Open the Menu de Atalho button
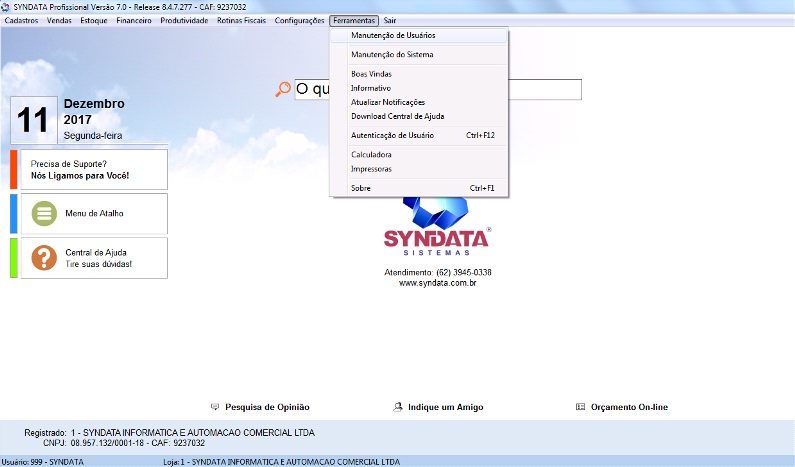 coord(94,213)
